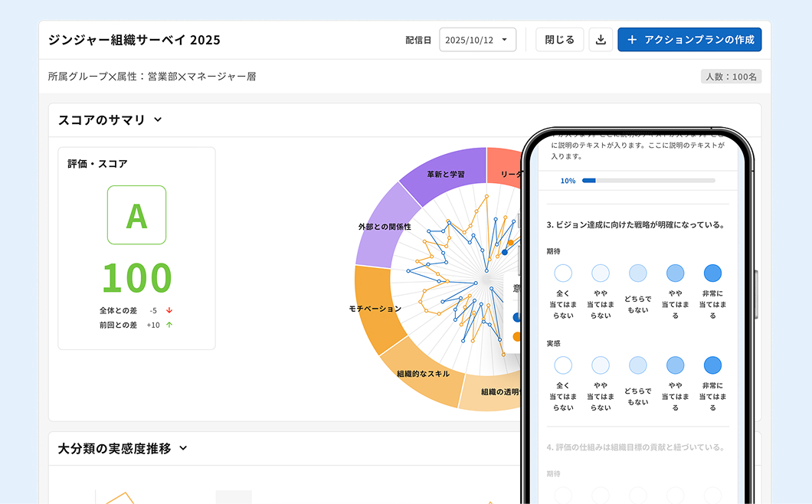Open the 配信日 date dropdown

[477, 40]
